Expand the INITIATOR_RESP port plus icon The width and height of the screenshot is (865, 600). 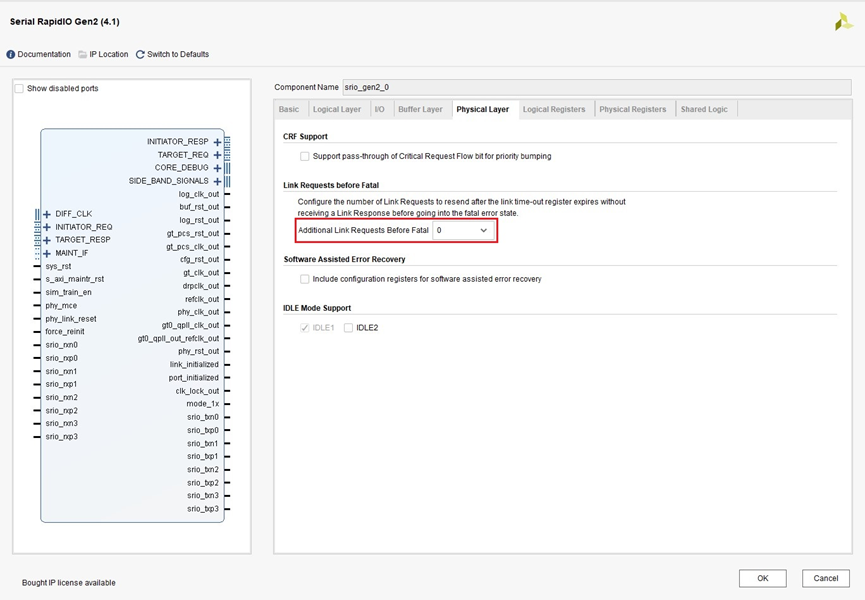coord(217,142)
